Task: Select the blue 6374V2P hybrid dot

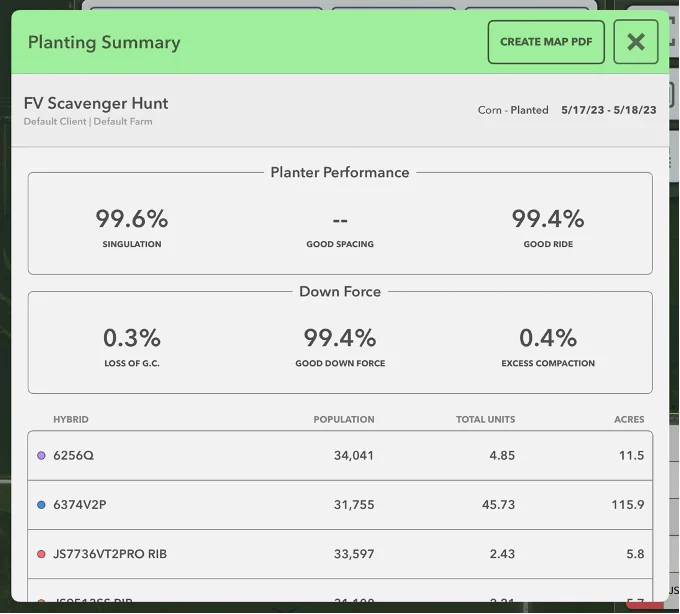Action: [x=41, y=505]
